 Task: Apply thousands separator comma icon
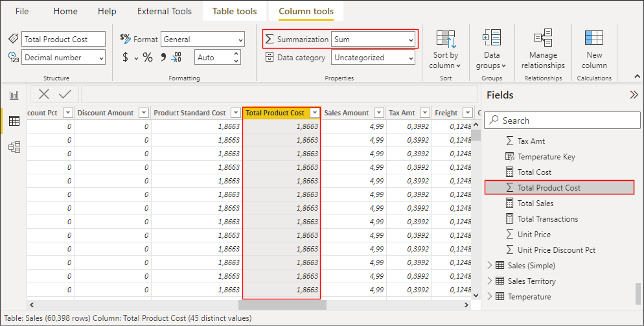(x=163, y=57)
